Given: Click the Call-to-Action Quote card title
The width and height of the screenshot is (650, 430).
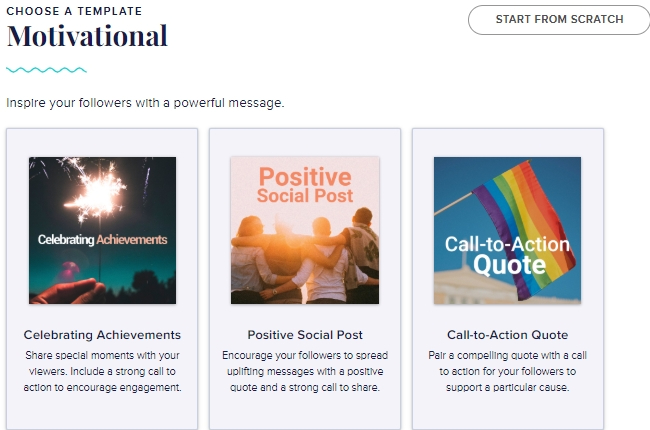Looking at the screenshot, I should (x=507, y=335).
